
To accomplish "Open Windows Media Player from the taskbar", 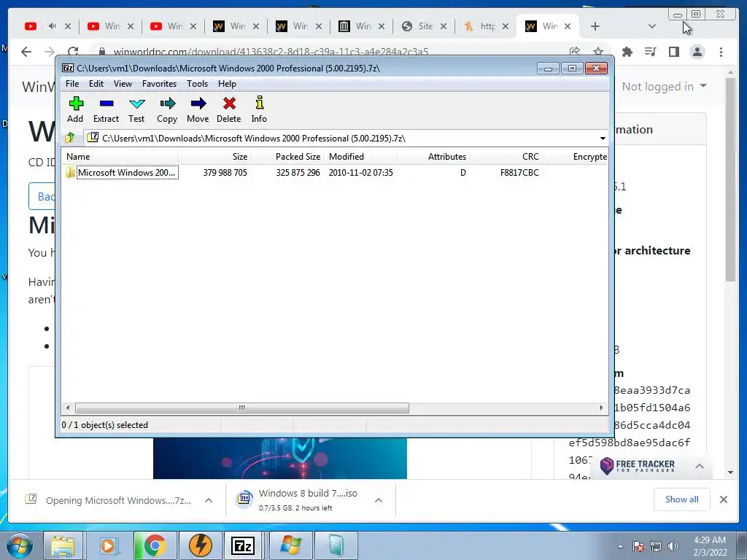I will tap(108, 545).
